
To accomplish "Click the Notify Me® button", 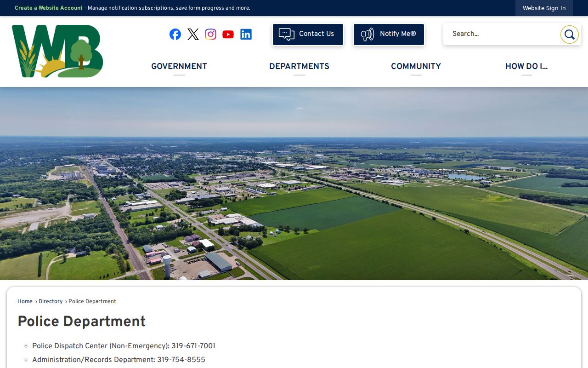I will [389, 34].
